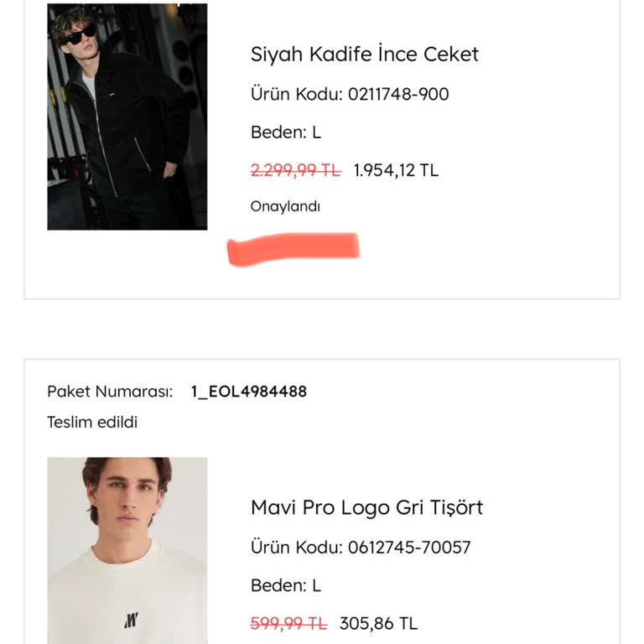This screenshot has height=644, width=644.
Task: Open the Siyah Kadife İnce Ceket title
Action: (x=364, y=55)
